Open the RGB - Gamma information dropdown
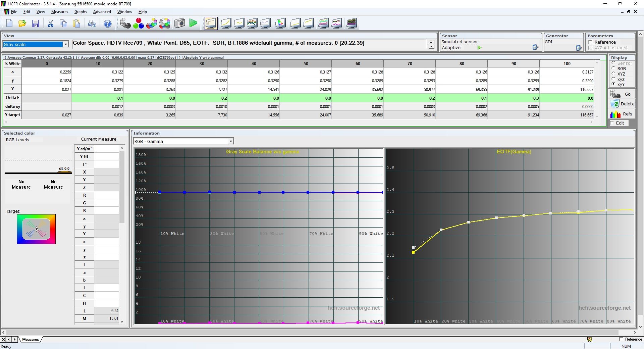Viewport: 644px width, 349px height. 231,141
